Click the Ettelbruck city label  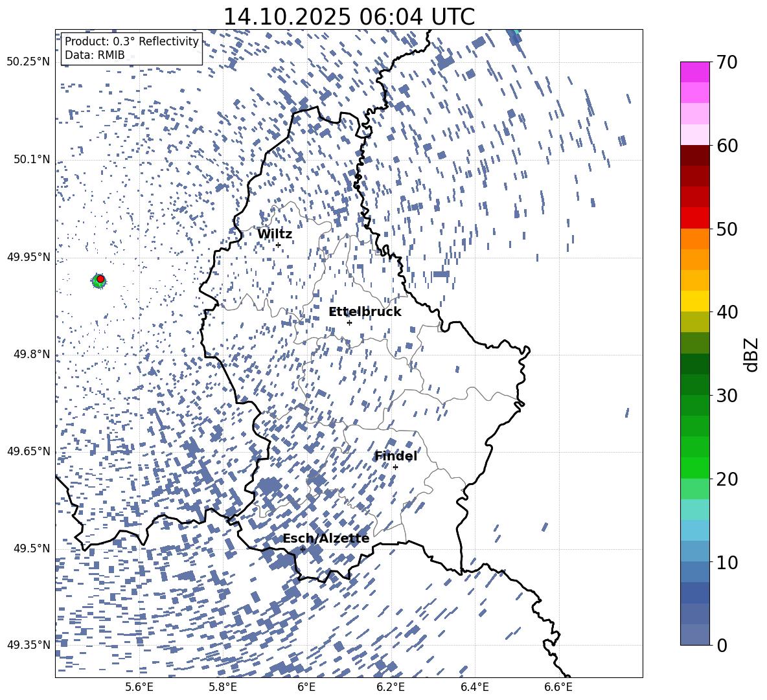pyautogui.click(x=365, y=312)
